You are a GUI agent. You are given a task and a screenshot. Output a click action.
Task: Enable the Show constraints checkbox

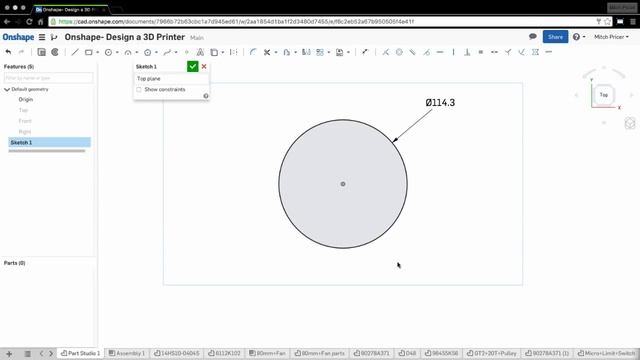[139, 89]
